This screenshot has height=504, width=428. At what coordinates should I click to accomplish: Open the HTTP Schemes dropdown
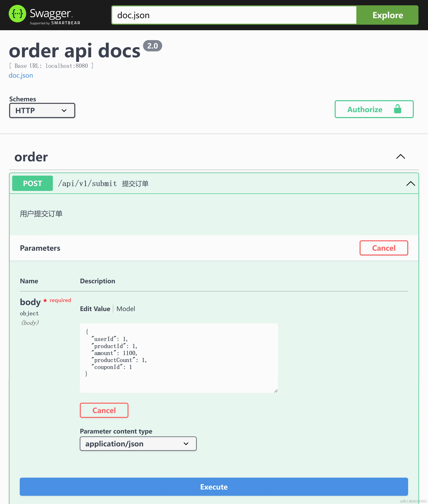pyautogui.click(x=42, y=111)
